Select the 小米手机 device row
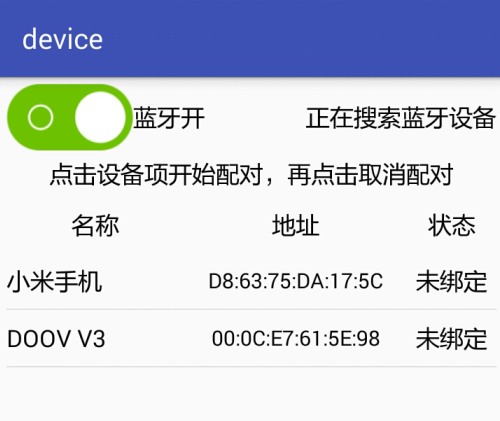The image size is (500, 421). (x=251, y=281)
